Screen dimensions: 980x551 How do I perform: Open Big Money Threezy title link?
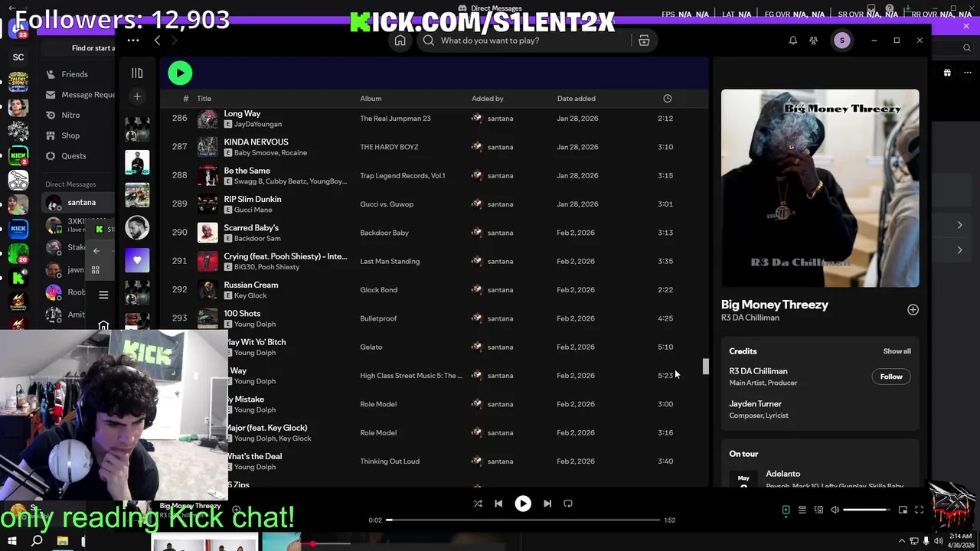point(775,305)
